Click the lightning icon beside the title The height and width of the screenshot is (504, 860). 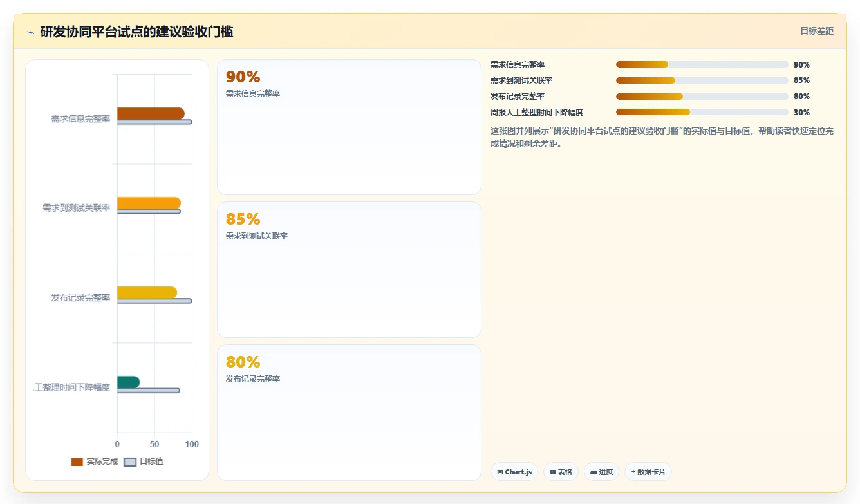tap(30, 32)
